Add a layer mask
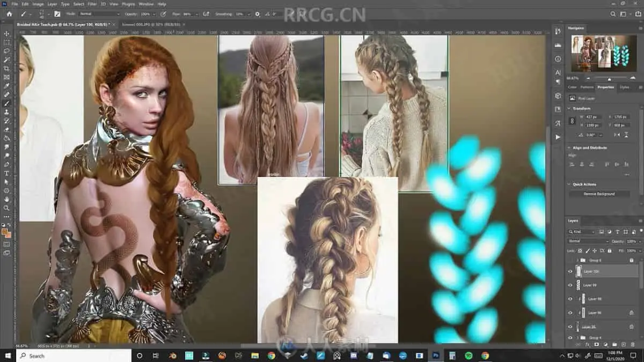The height and width of the screenshot is (362, 644). [x=598, y=344]
